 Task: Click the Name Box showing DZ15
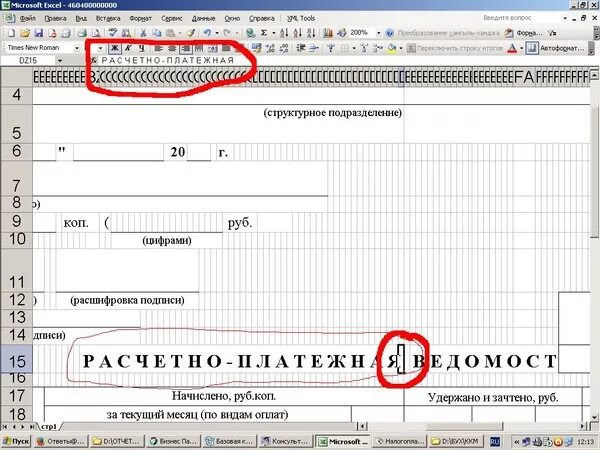pos(28,60)
